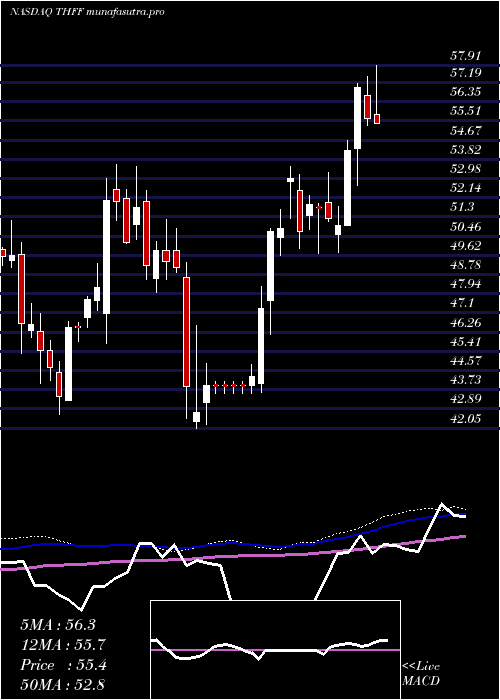The width and height of the screenshot is (500, 700).
Task: Click the 45.41 price axis label
Action: click(x=465, y=342)
